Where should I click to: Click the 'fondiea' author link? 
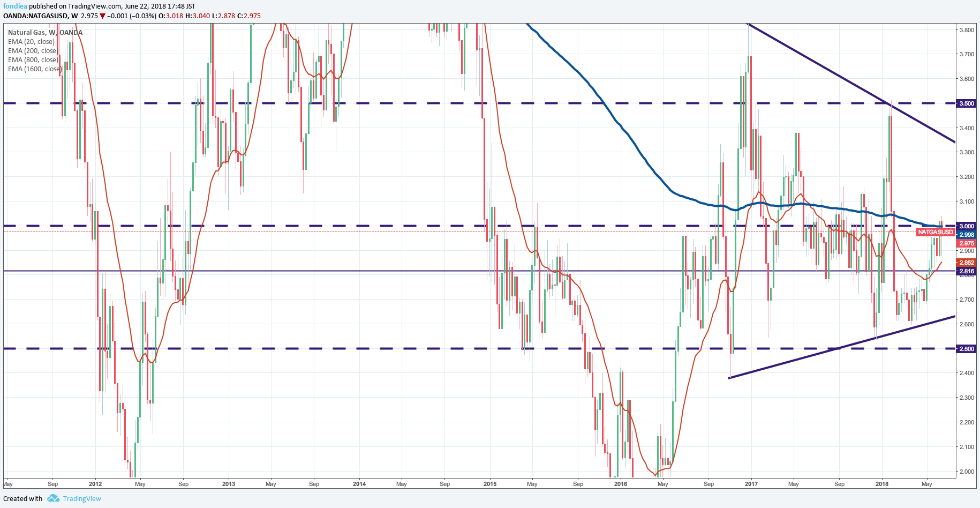15,6
